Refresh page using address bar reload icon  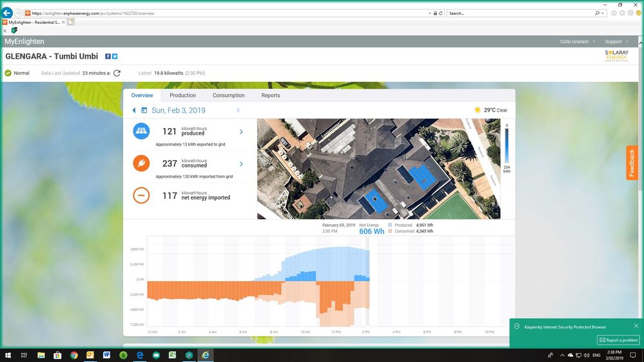(441, 13)
